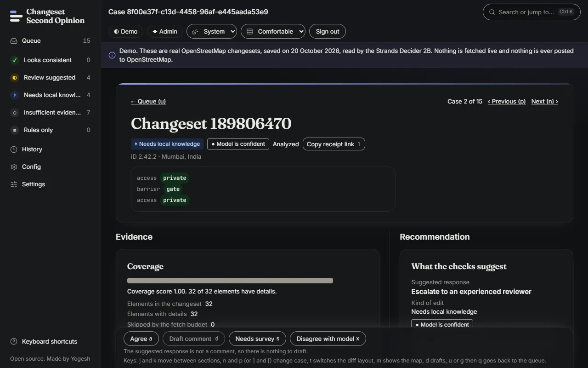The width and height of the screenshot is (588, 368).
Task: Click the Changeset Second Opinion logo icon
Action: [x=16, y=16]
